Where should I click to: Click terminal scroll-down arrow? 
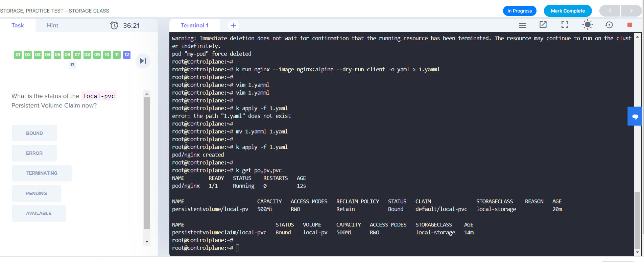[637, 253]
